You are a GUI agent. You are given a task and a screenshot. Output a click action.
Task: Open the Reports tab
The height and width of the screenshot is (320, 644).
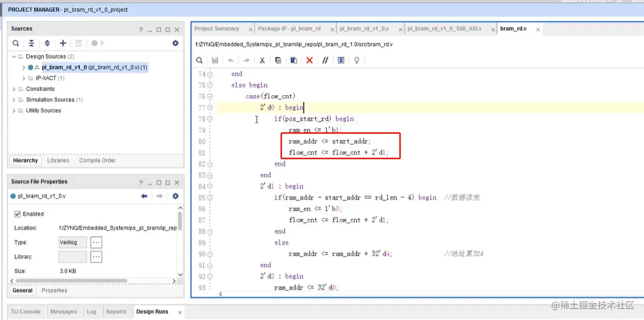point(116,312)
